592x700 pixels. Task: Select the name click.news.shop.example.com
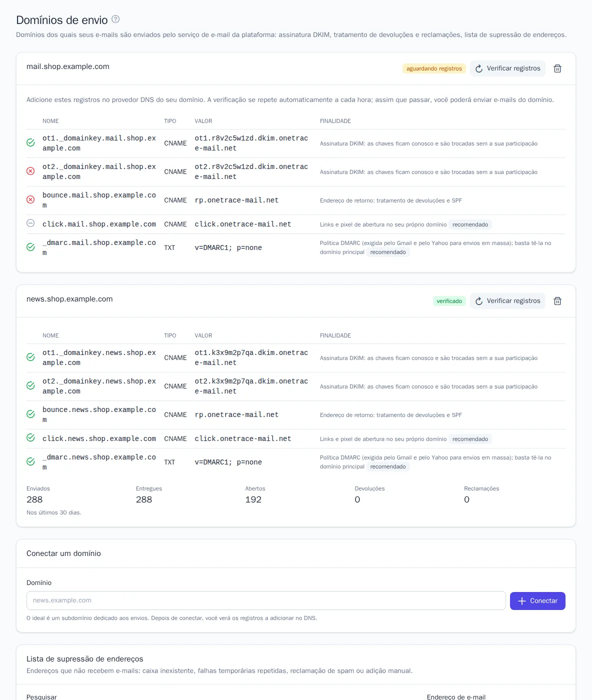pos(99,438)
